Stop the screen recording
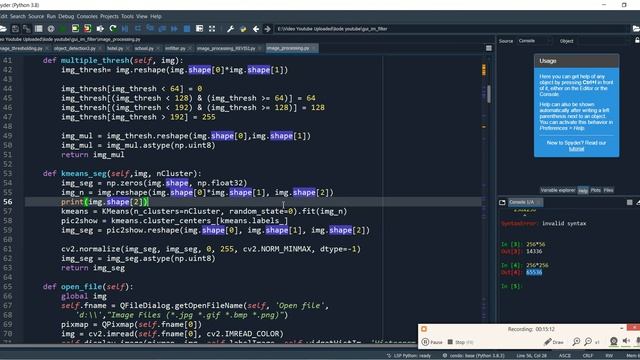 coord(460,342)
